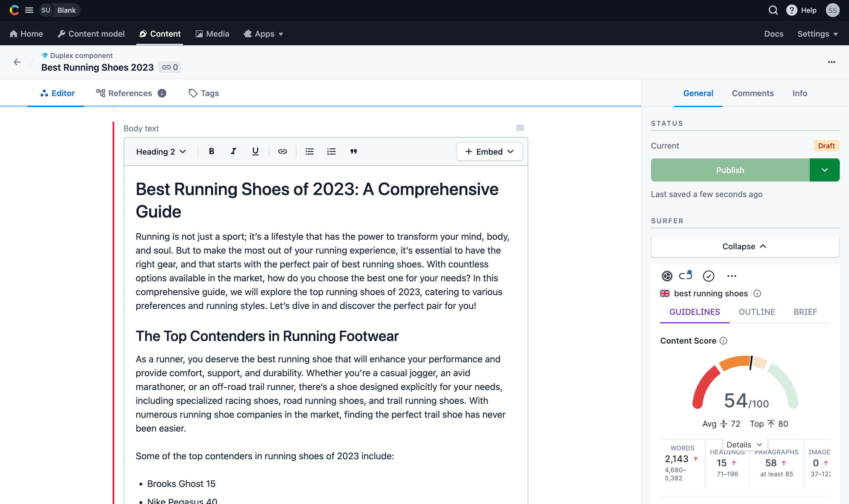The height and width of the screenshot is (504, 849).
Task: Toggle underline formatting
Action: coord(255,151)
